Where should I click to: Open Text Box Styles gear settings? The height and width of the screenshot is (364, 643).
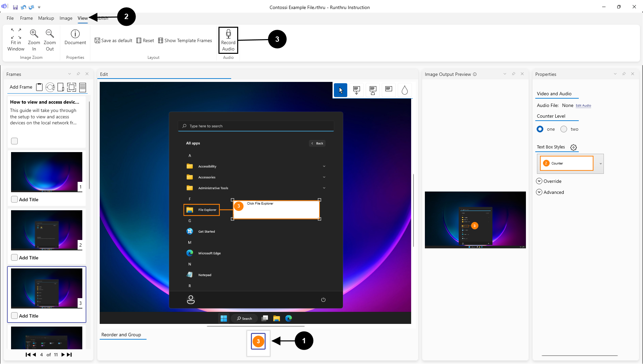pos(573,147)
